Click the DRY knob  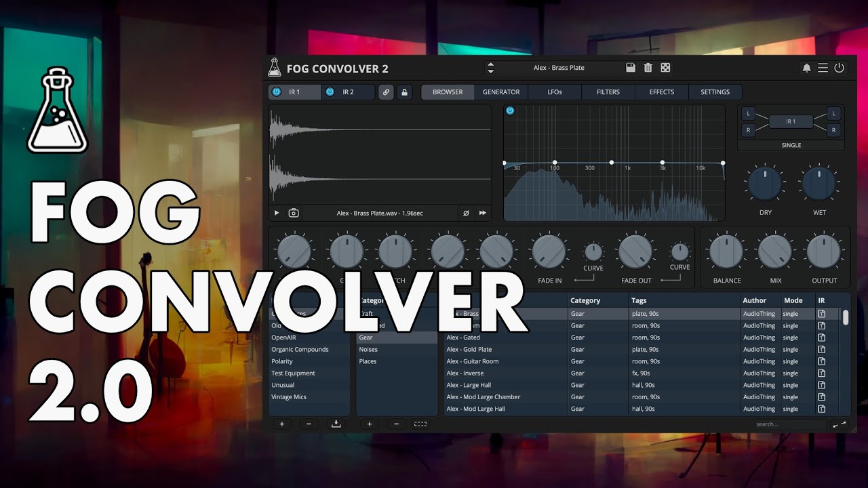pyautogui.click(x=765, y=184)
